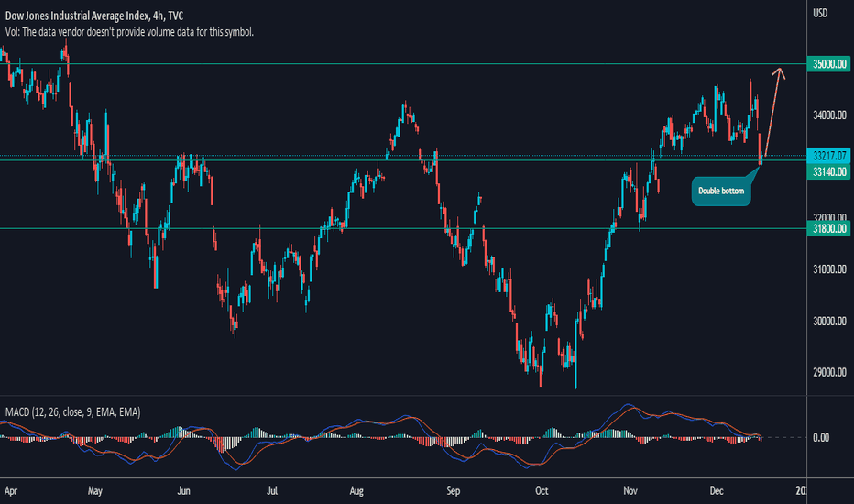Click the Jul label on time axis

click(272, 491)
